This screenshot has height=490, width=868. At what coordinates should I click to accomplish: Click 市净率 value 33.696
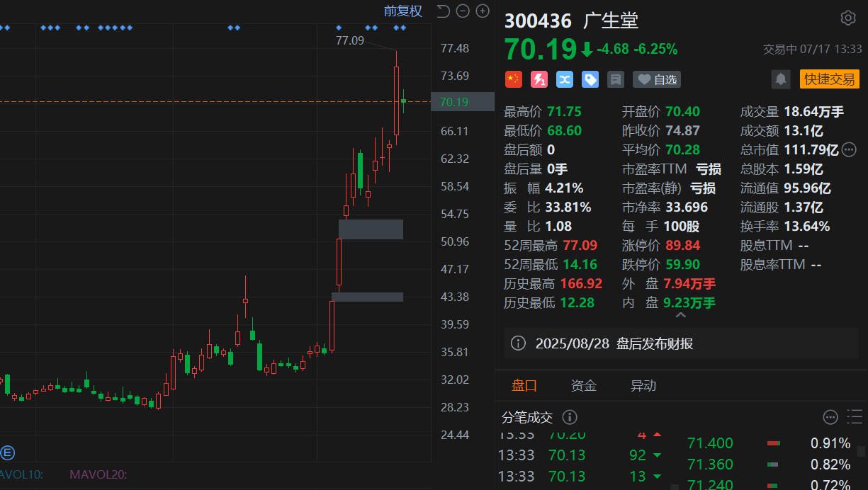pos(686,207)
